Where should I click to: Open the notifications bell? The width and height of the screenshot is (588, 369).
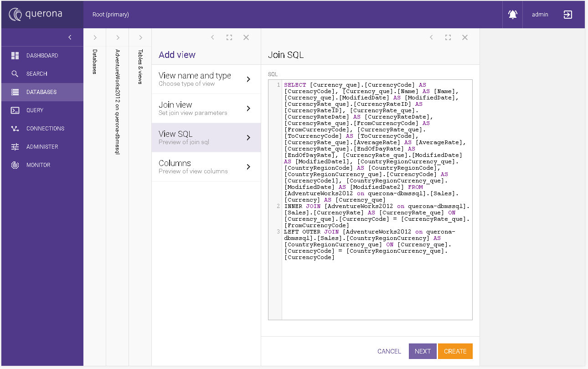tap(513, 15)
